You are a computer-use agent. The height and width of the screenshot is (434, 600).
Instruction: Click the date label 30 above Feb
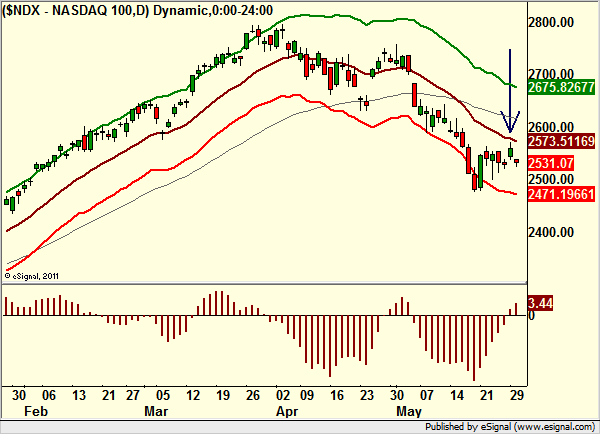pyautogui.click(x=19, y=395)
